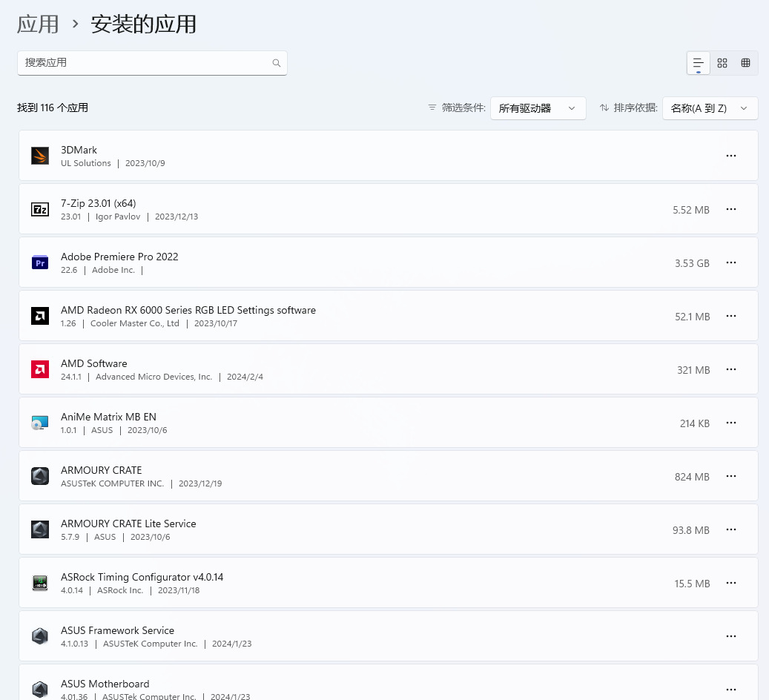Click the 7-Zip app icon

click(x=40, y=209)
